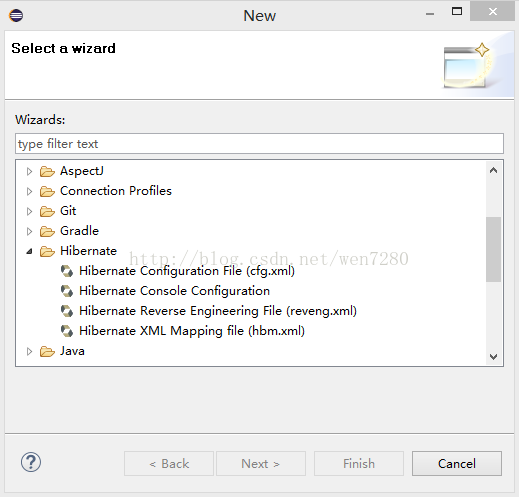This screenshot has height=497, width=519.
Task: Click the Connection Profiles folder icon
Action: click(47, 191)
